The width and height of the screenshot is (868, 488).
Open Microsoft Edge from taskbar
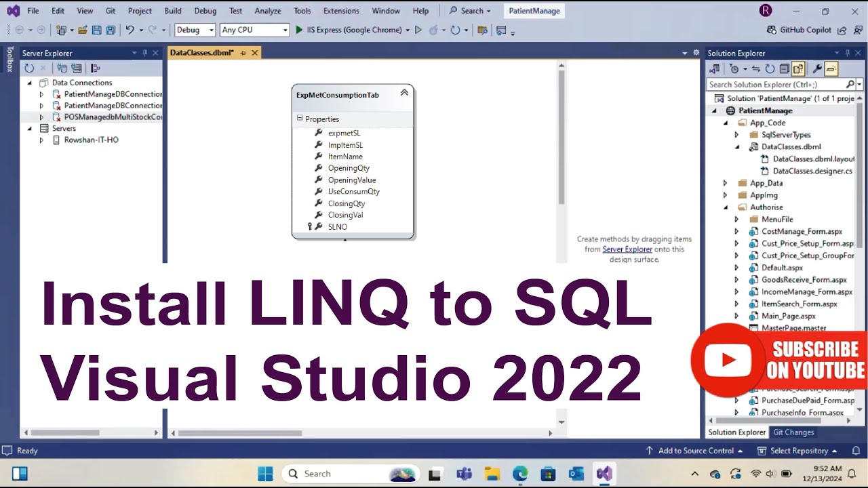[x=520, y=474]
